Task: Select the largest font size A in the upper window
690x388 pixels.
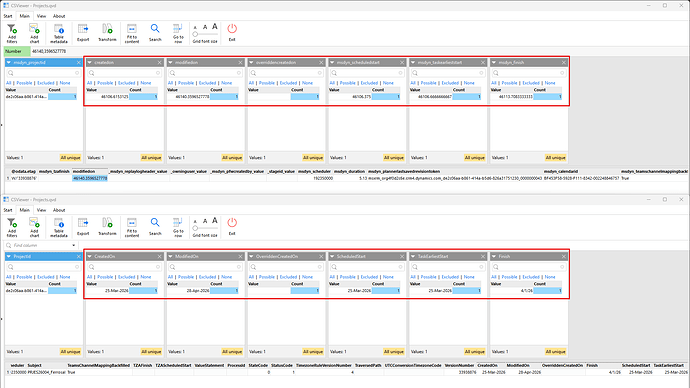Action: (x=215, y=27)
